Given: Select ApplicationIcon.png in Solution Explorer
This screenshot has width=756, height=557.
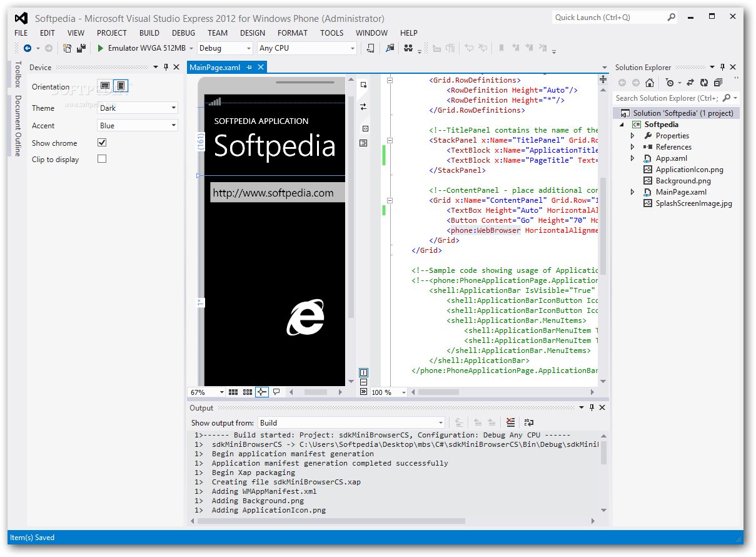Looking at the screenshot, I should click(x=690, y=170).
